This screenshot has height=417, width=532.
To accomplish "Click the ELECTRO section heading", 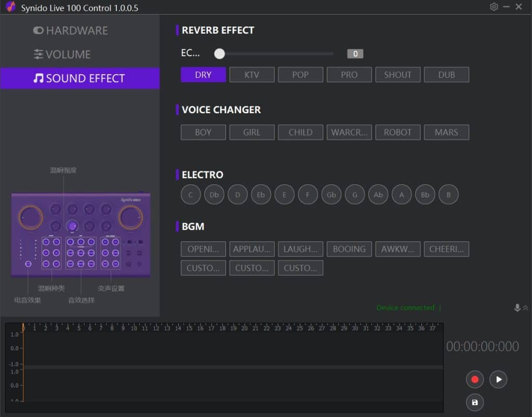I will 203,174.
